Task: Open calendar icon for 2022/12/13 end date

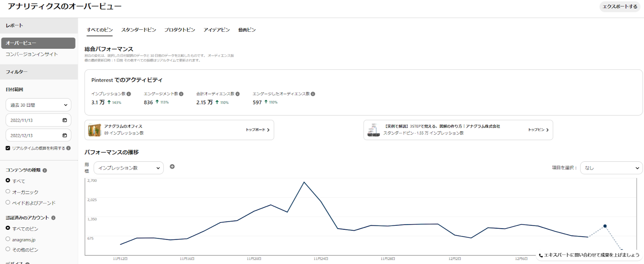Action: (65, 136)
